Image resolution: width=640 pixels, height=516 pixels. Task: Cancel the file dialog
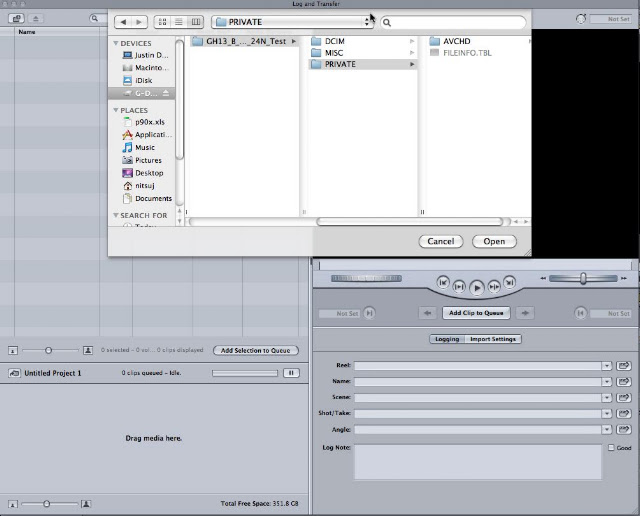pyautogui.click(x=441, y=241)
